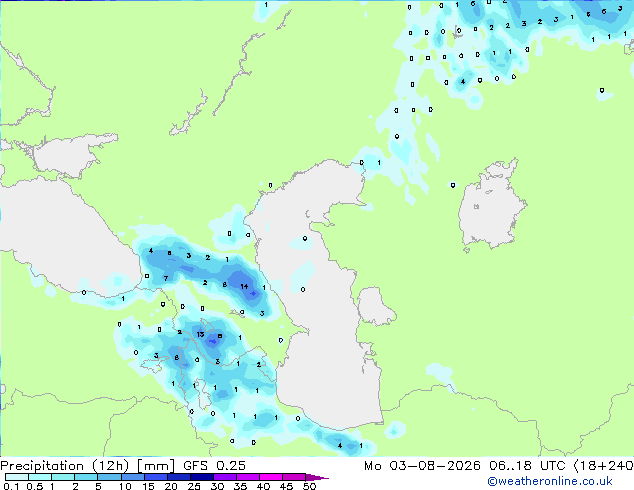Click the '50' legend scale label
This screenshot has height=490, width=634.
(x=309, y=486)
